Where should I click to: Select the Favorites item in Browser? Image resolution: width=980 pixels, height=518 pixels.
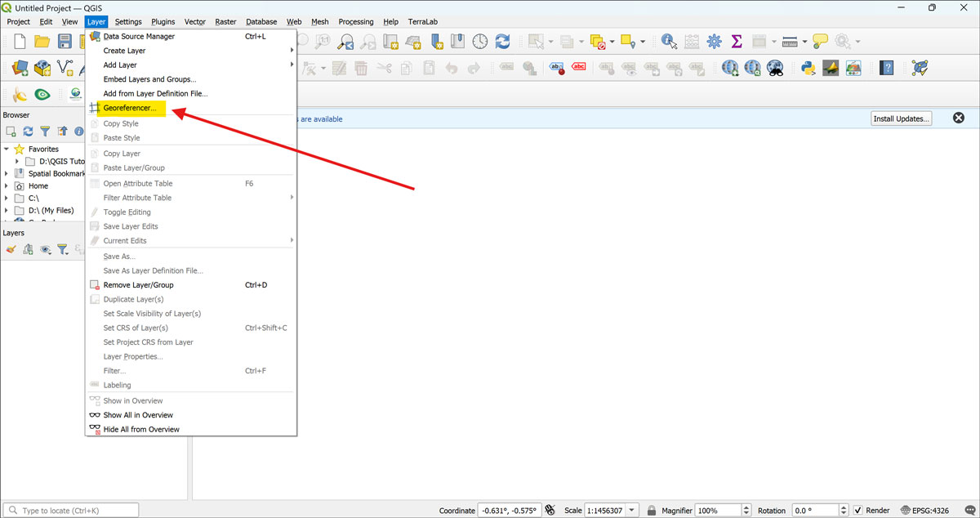click(x=43, y=150)
